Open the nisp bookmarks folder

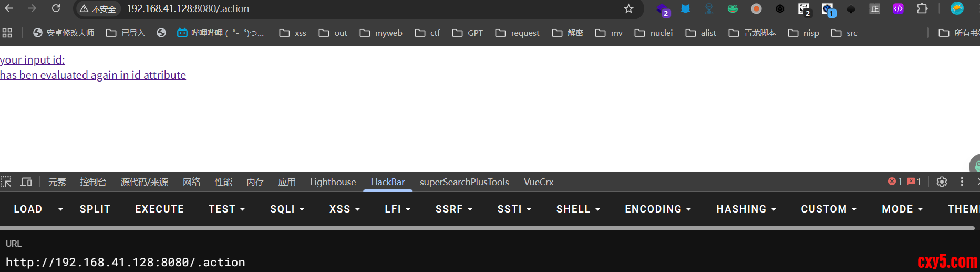pyautogui.click(x=803, y=33)
